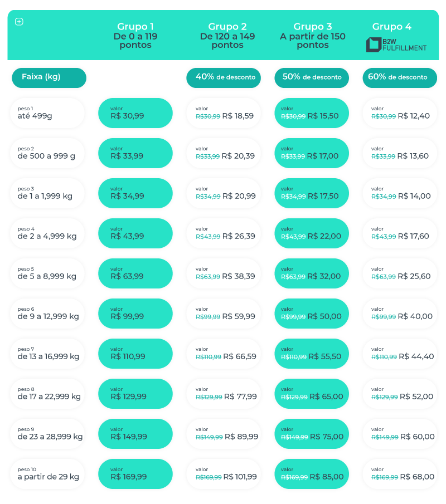Select the Grupo 2 column header
Screen dimensions: 446x504
point(227,35)
